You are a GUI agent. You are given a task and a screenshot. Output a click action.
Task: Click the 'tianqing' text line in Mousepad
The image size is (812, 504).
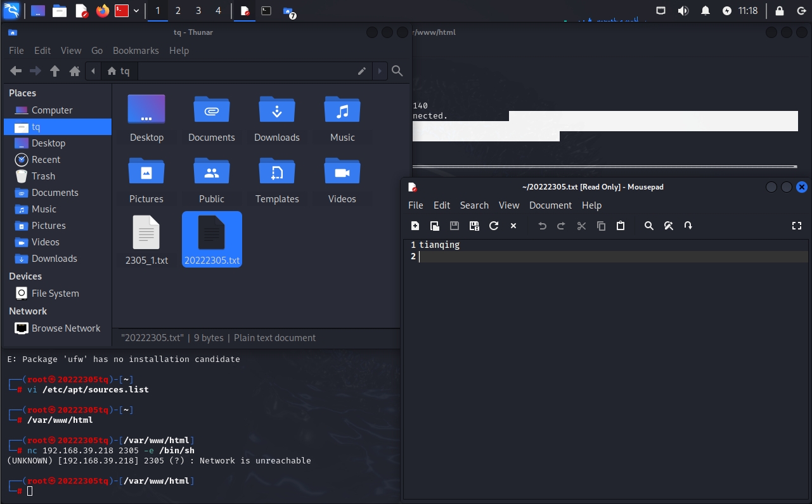point(439,245)
